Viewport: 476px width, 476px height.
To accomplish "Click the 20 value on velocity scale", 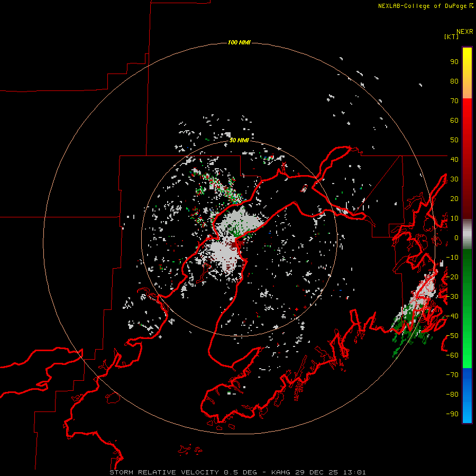I will (x=454, y=198).
